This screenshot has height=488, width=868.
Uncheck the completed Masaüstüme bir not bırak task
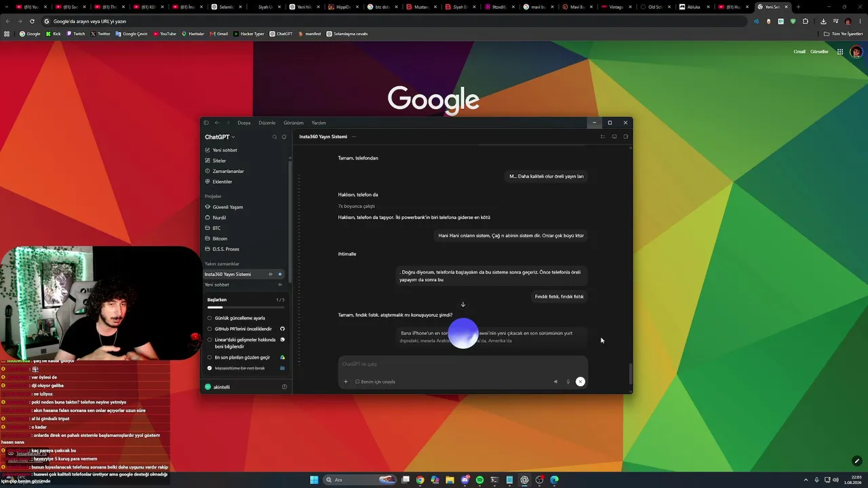[210, 368]
